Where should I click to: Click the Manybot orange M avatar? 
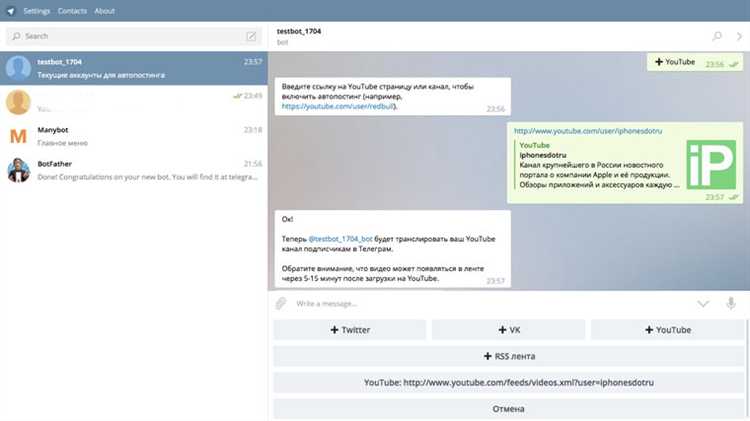pos(19,136)
